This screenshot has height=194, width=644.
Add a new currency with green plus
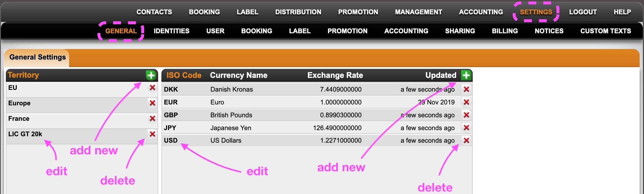point(466,75)
